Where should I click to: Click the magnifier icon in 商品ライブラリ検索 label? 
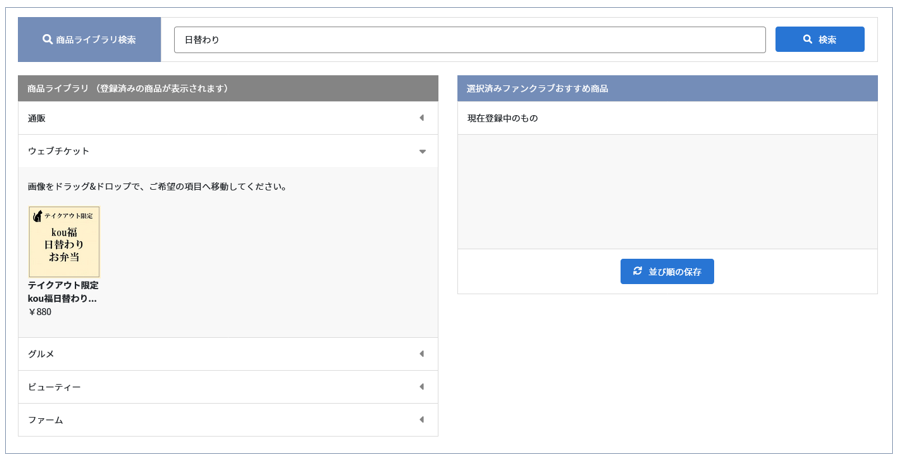pos(47,39)
